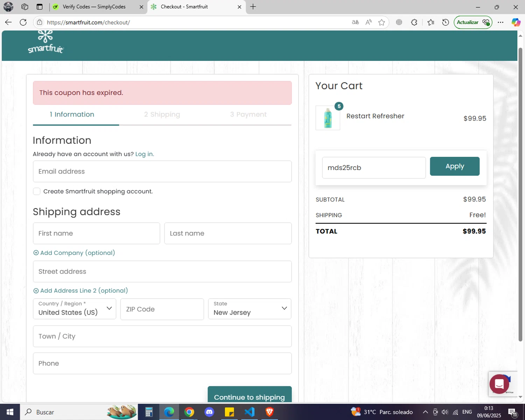
Task: Open the favorites list icon
Action: pos(431,22)
